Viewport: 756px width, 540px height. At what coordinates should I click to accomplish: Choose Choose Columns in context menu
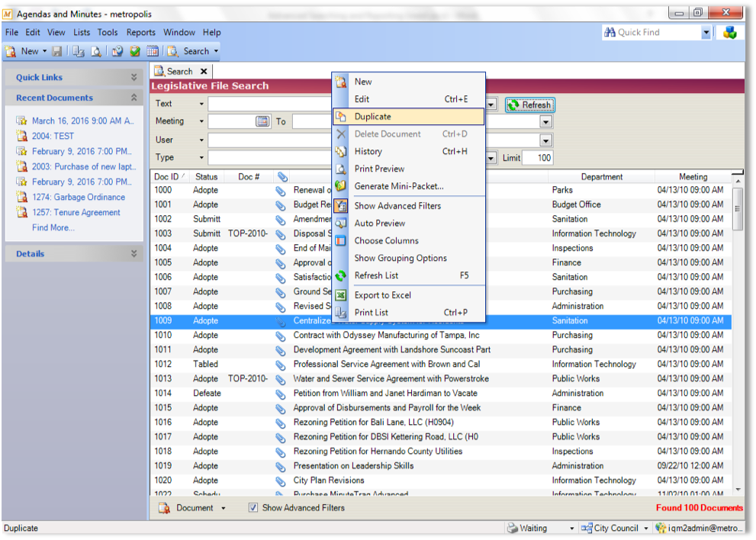pyautogui.click(x=408, y=240)
